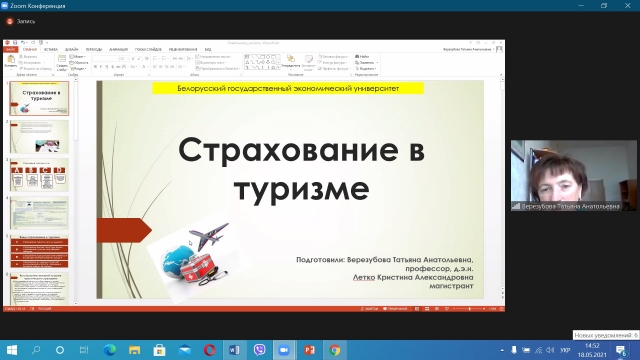Click the volume icon in system tray
640x360 pixels.
[x=550, y=350]
